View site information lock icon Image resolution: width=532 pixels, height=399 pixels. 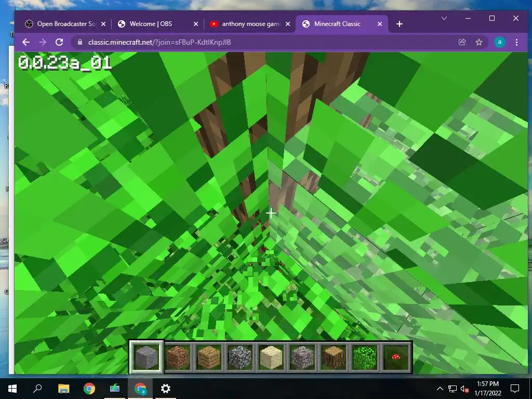click(79, 42)
